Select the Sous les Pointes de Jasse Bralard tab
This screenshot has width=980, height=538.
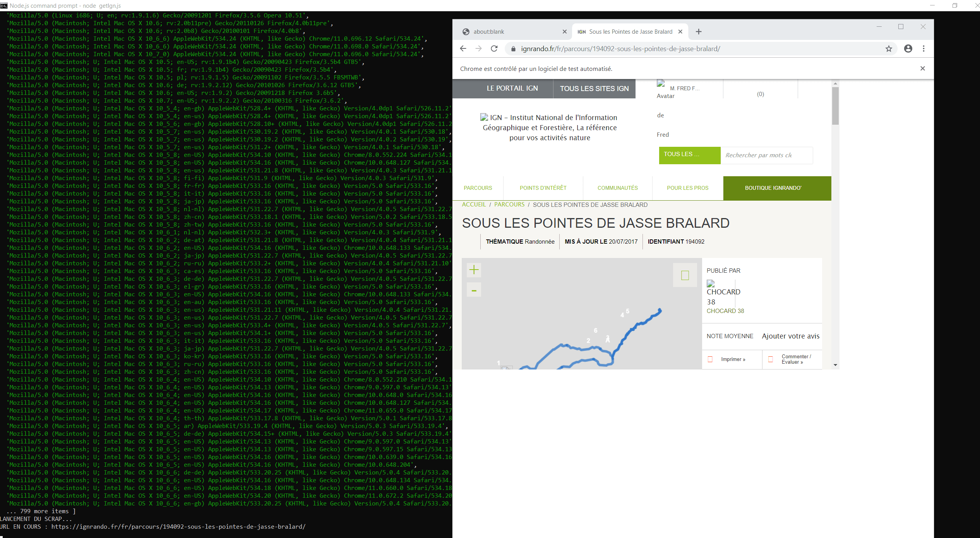(x=630, y=32)
